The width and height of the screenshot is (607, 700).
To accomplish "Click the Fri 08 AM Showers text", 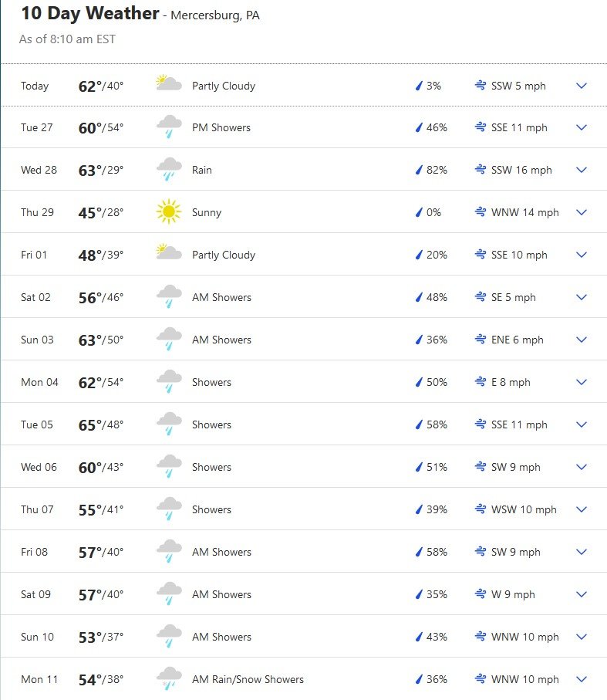I will [x=221, y=552].
